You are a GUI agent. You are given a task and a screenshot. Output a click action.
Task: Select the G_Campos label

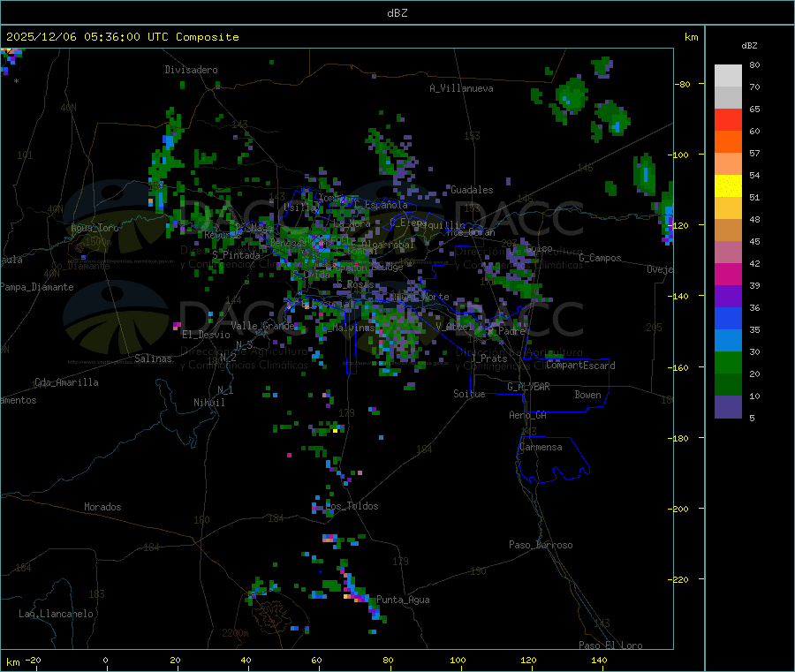click(601, 258)
